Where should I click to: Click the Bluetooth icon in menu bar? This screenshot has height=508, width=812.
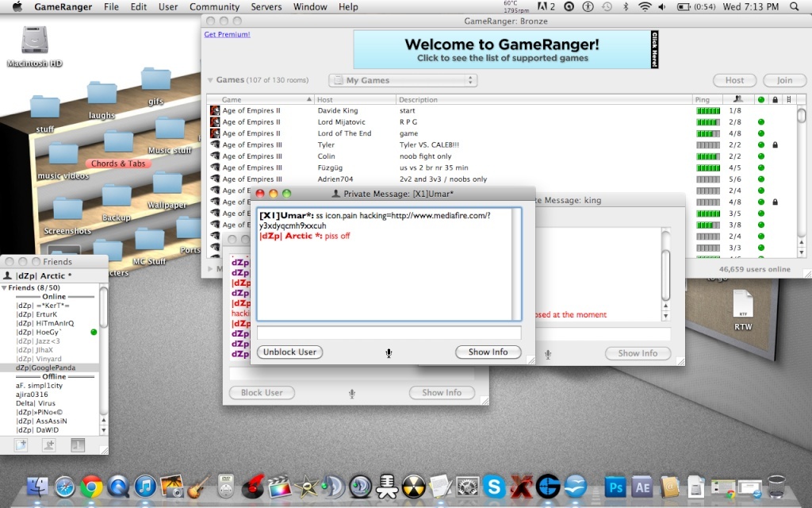tap(626, 6)
